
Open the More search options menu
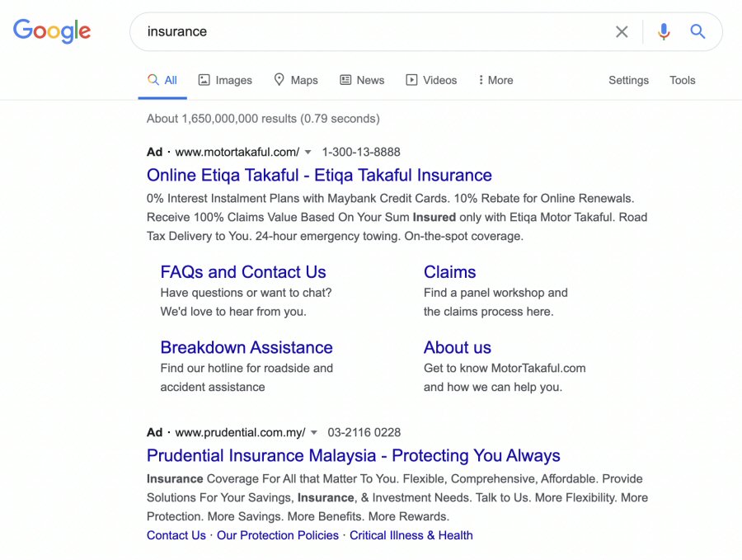click(x=496, y=80)
